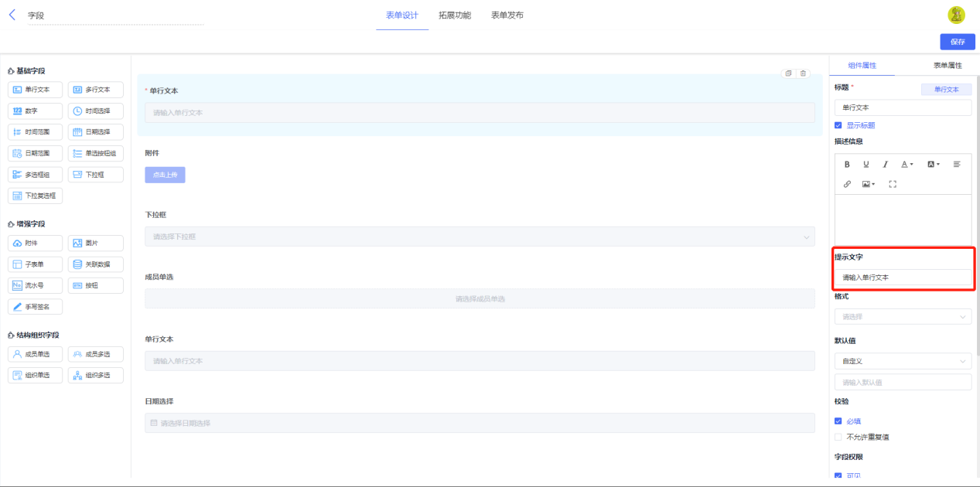This screenshot has height=487, width=980.
Task: Switch to 表单属性 tab
Action: coord(948,66)
